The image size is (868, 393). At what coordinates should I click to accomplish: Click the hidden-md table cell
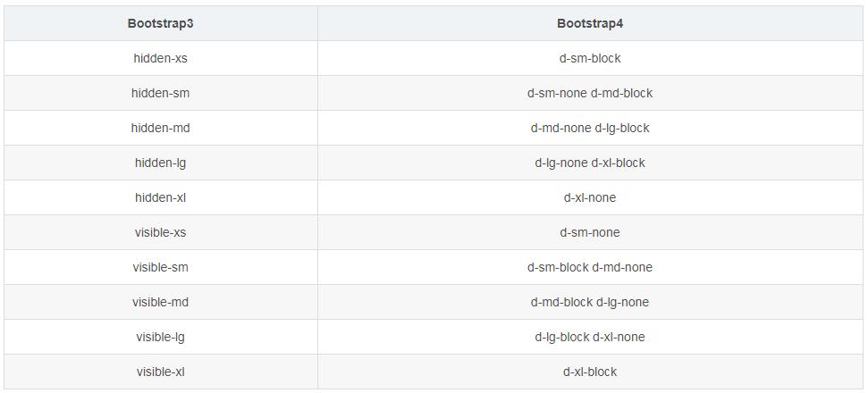[161, 128]
